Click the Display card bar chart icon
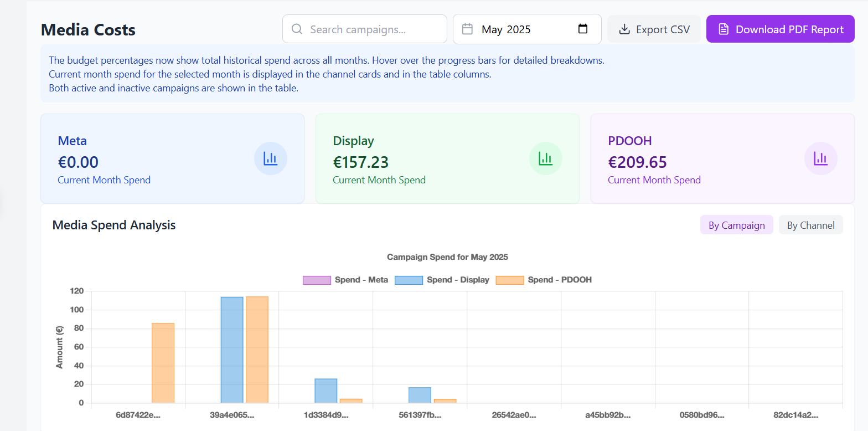Image resolution: width=868 pixels, height=431 pixels. pos(546,158)
